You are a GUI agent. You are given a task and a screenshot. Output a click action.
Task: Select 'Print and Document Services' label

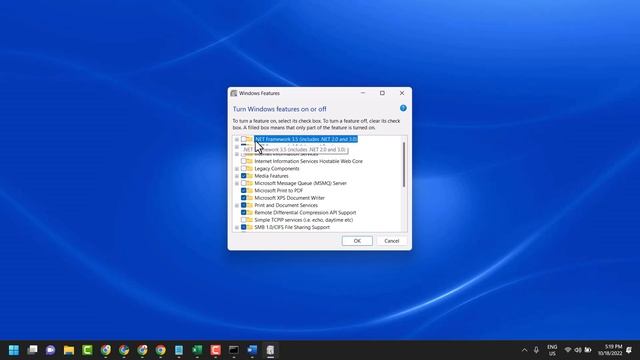coord(286,205)
